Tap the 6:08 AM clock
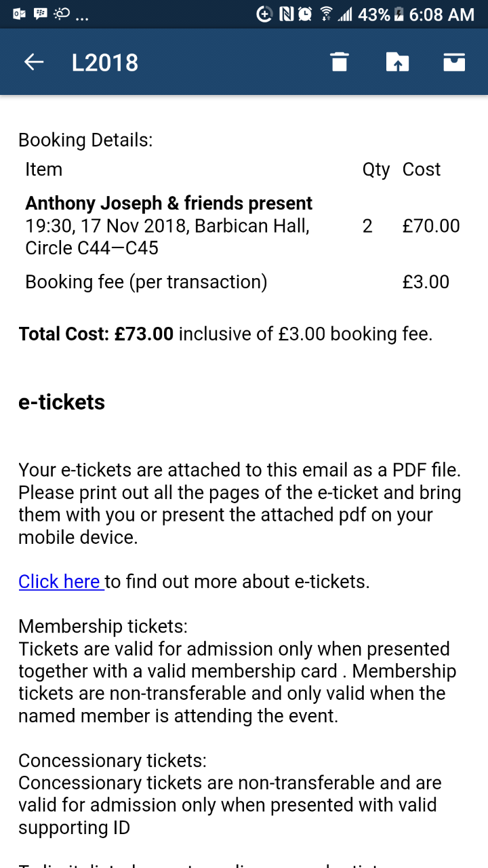Image resolution: width=488 pixels, height=868 pixels. tap(442, 14)
